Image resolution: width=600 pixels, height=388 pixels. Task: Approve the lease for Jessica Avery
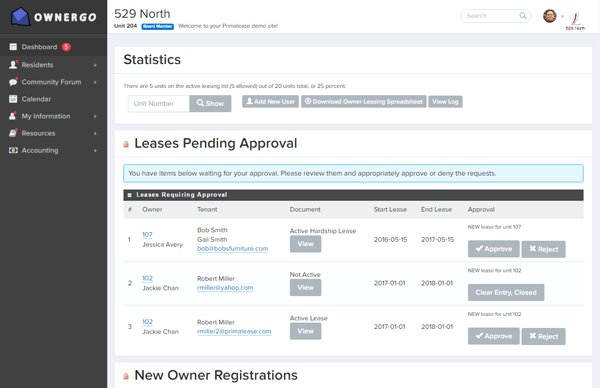(x=494, y=249)
